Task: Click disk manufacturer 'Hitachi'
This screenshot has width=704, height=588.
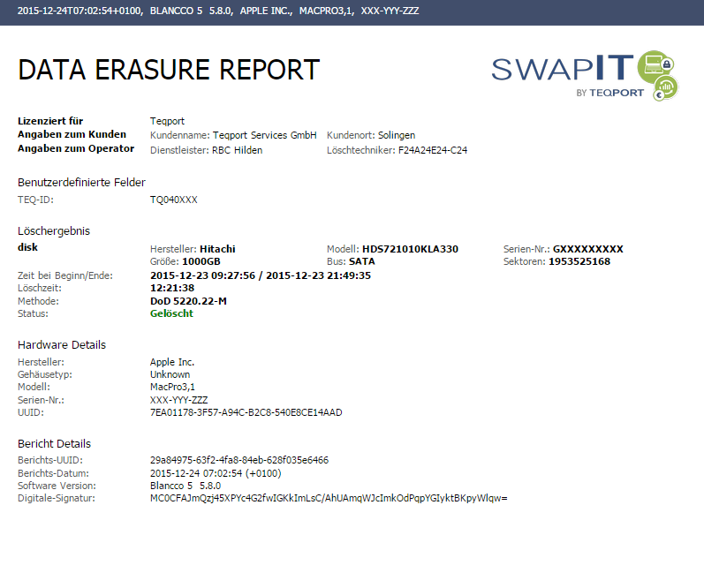Action: click(217, 249)
